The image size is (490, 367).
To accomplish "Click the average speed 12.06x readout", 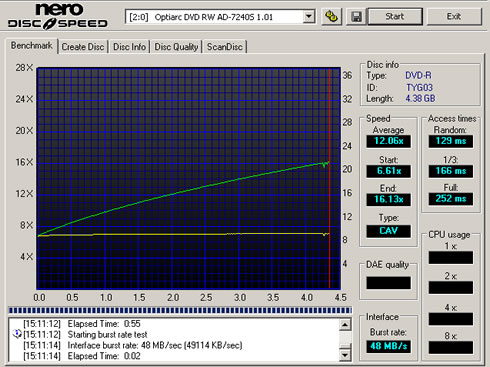I will point(388,141).
